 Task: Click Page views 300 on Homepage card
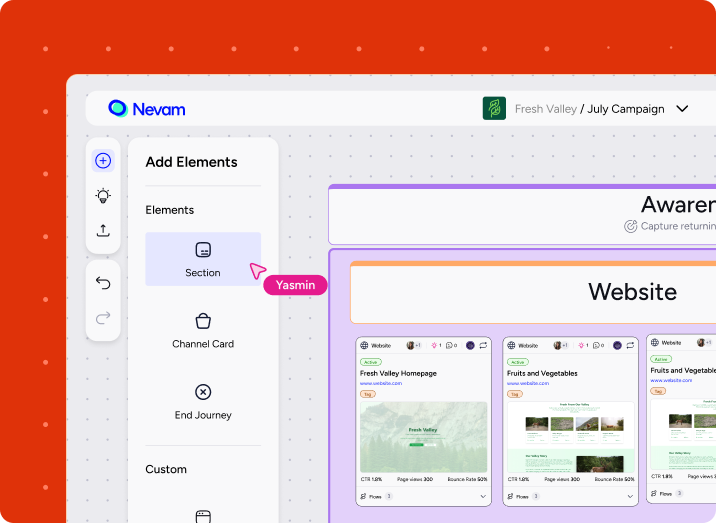tap(415, 479)
